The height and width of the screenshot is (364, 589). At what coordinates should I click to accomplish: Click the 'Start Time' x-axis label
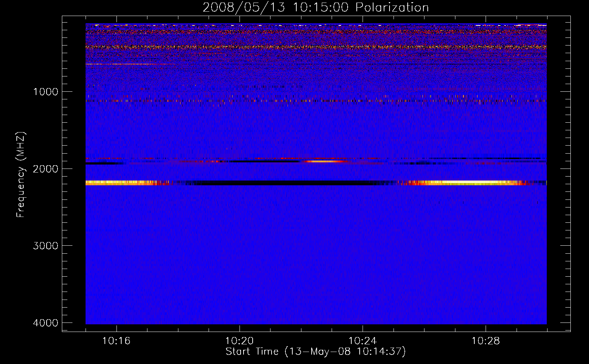[315, 352]
